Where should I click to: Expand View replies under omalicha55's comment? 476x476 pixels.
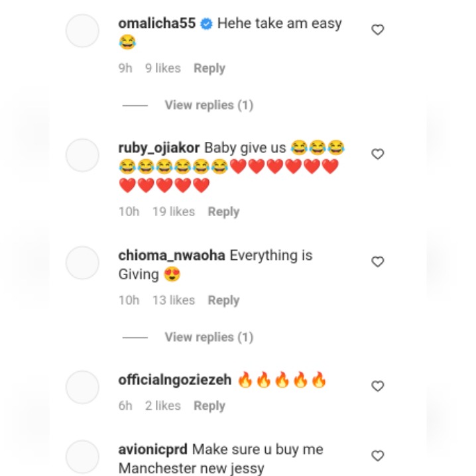[208, 105]
